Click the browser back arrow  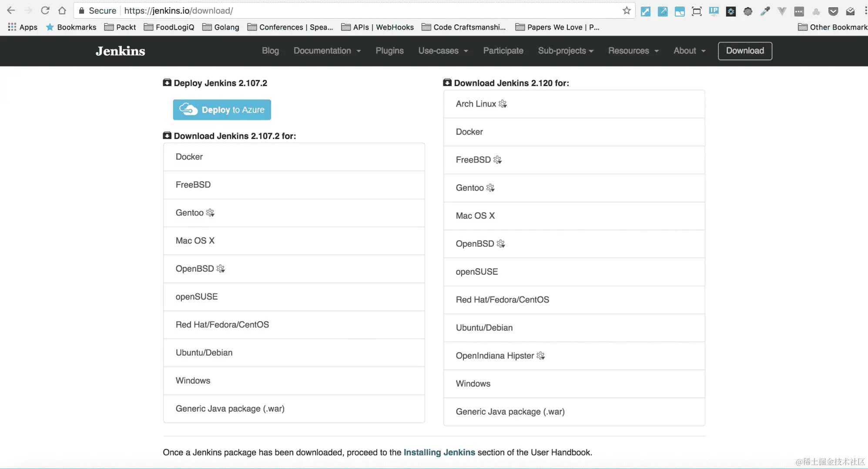coord(11,11)
